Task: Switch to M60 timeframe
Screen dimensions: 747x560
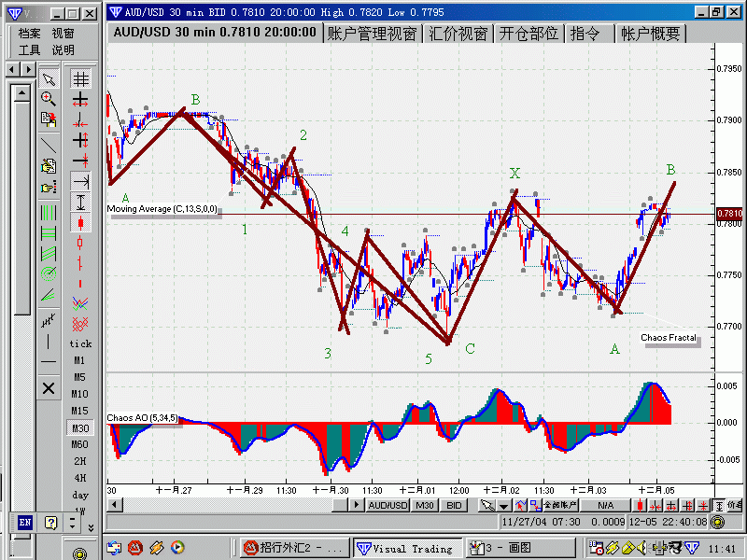Action: pyautogui.click(x=79, y=444)
